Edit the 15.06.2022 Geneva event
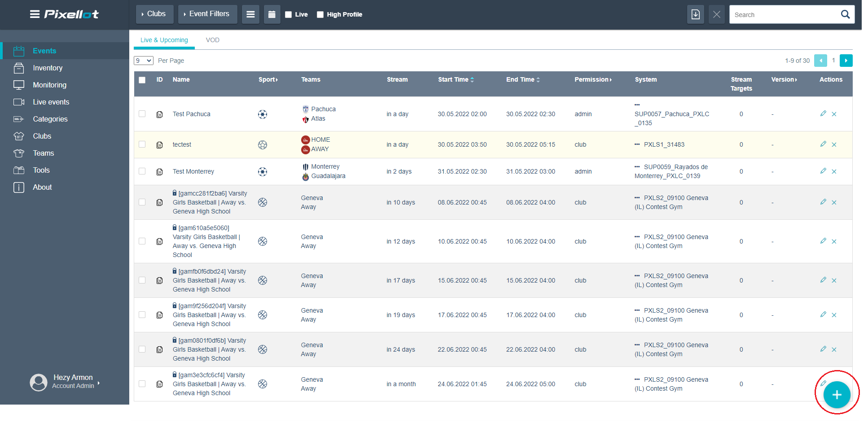868x427 pixels. pos(823,280)
